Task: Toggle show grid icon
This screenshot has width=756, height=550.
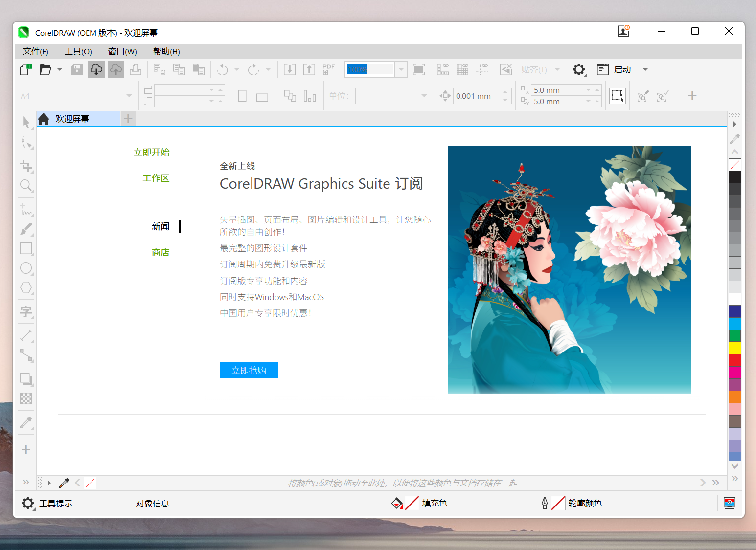Action: [462, 69]
